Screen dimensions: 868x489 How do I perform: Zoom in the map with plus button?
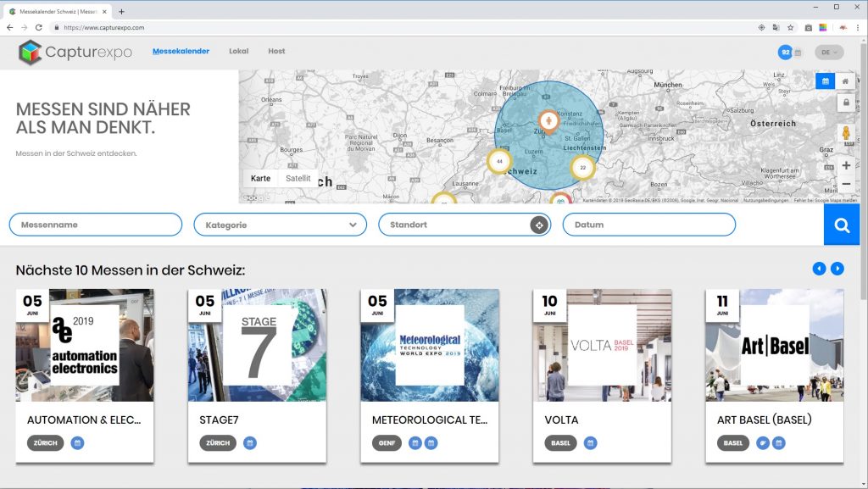coord(846,165)
